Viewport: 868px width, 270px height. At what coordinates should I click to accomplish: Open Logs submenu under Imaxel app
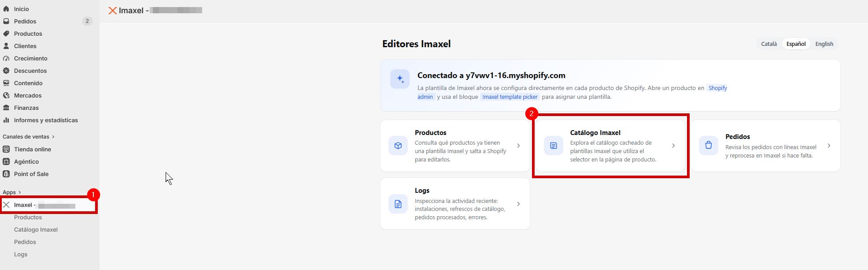click(x=21, y=254)
